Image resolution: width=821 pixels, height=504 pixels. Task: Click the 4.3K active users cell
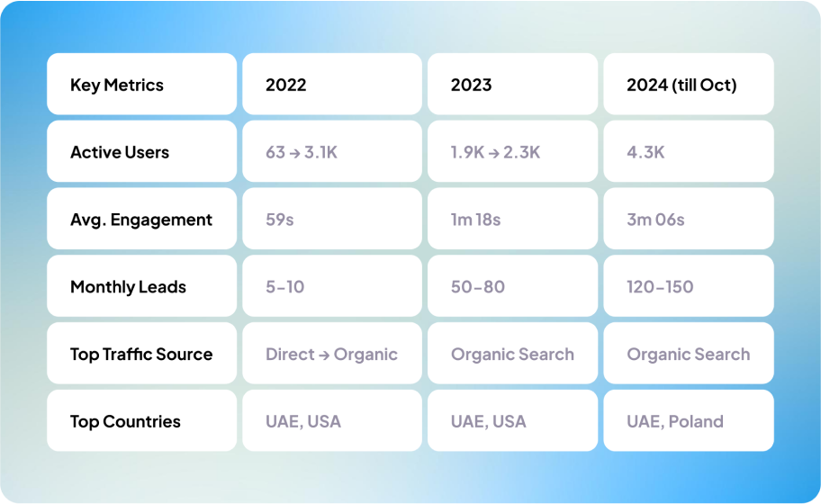[688, 152]
